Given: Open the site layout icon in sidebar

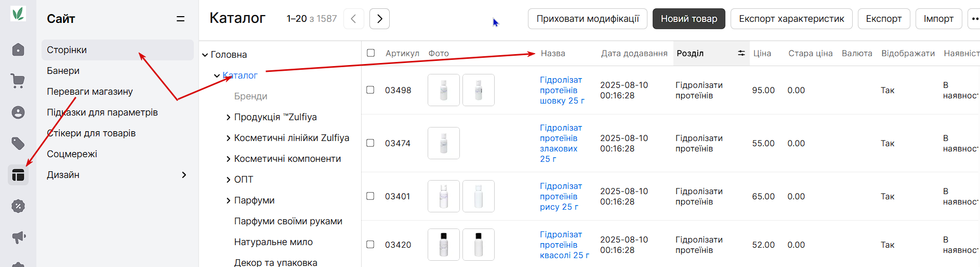Looking at the screenshot, I should tap(18, 175).
